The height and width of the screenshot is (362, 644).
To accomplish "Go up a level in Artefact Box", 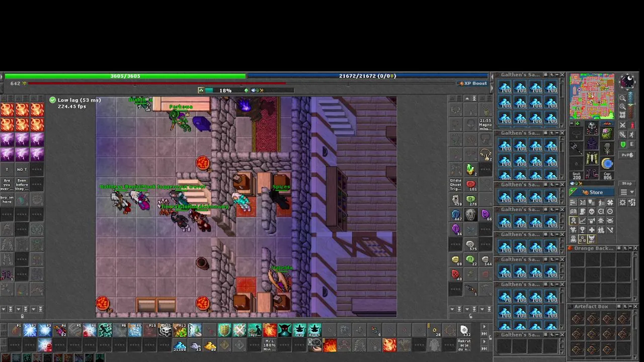I will [x=624, y=306].
